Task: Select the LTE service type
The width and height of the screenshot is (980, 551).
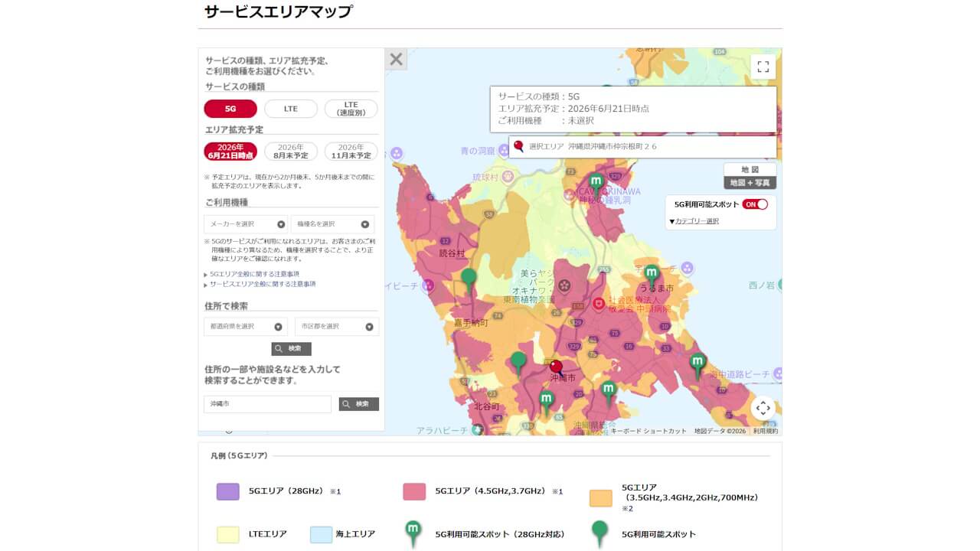Action: tap(291, 109)
